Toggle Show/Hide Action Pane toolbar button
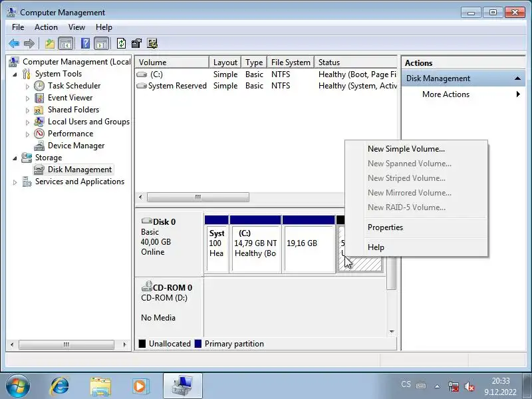The height and width of the screenshot is (399, 532). click(x=102, y=43)
